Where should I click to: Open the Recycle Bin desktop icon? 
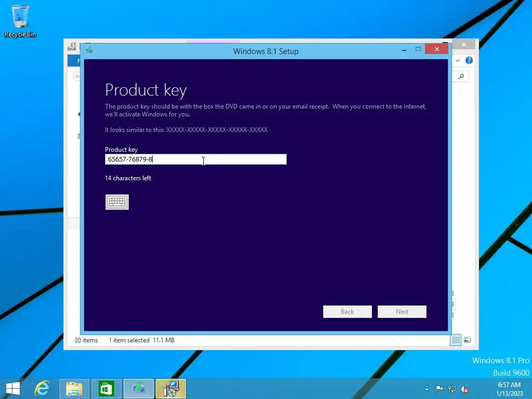20,21
